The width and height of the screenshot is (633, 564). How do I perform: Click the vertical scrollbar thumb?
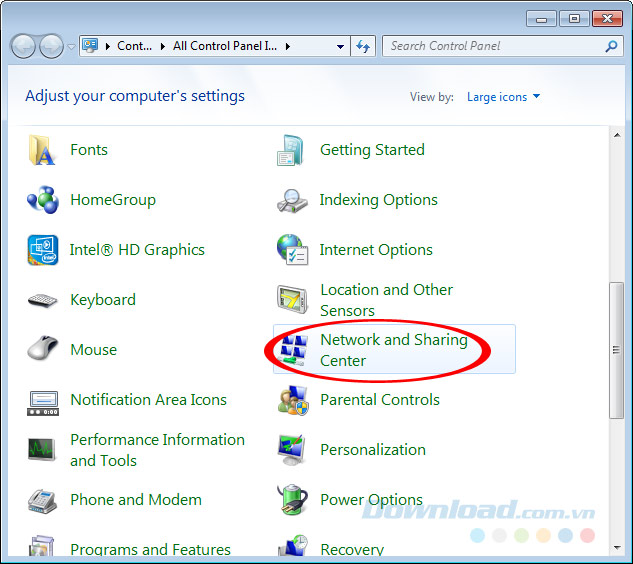616,350
